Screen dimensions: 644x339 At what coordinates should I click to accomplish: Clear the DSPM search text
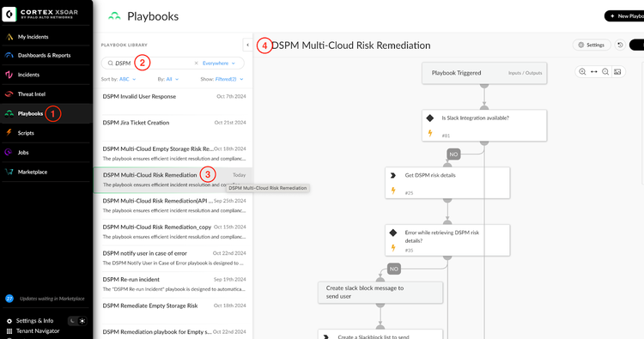[x=197, y=64]
